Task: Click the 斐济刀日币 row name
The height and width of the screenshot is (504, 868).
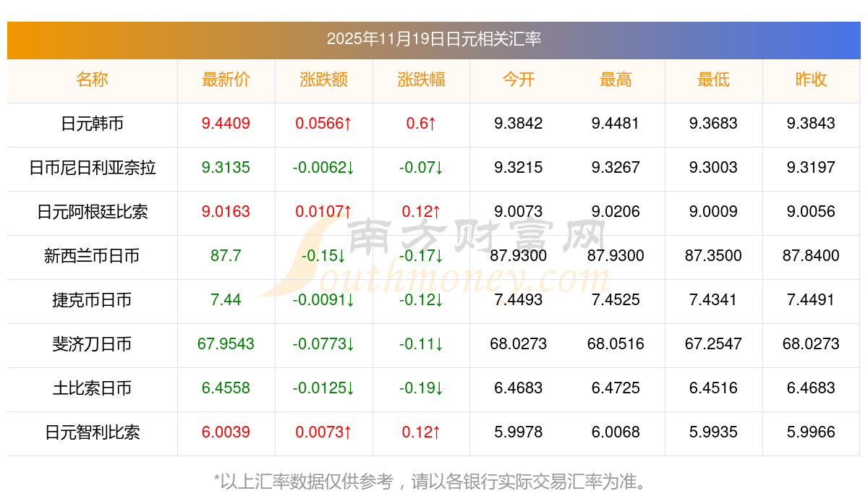Action: [x=92, y=344]
